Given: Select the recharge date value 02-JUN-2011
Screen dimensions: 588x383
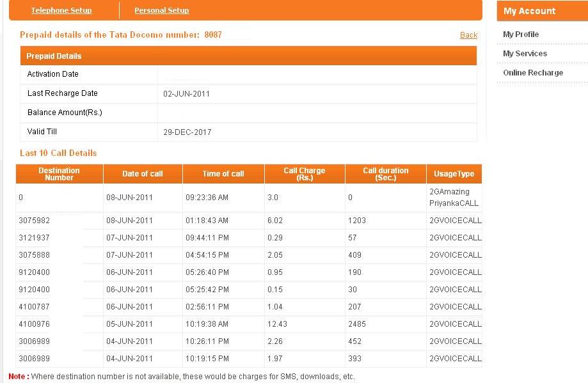Looking at the screenshot, I should pyautogui.click(x=186, y=94).
